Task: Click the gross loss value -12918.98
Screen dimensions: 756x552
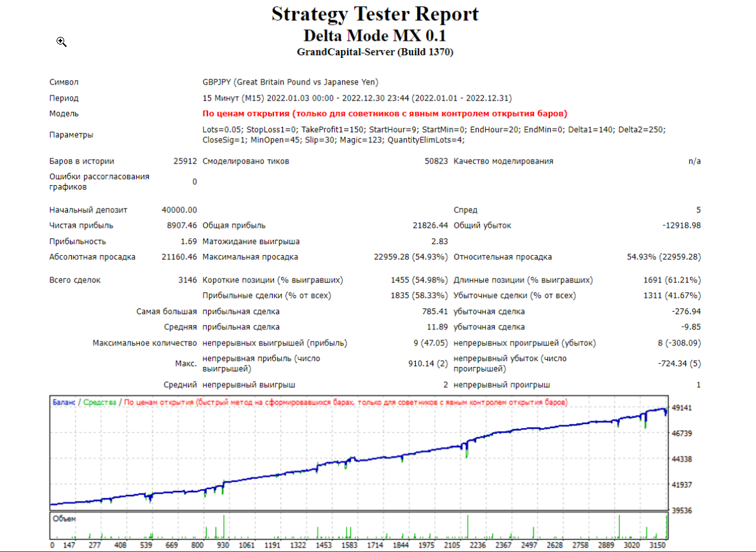Action: [x=681, y=225]
